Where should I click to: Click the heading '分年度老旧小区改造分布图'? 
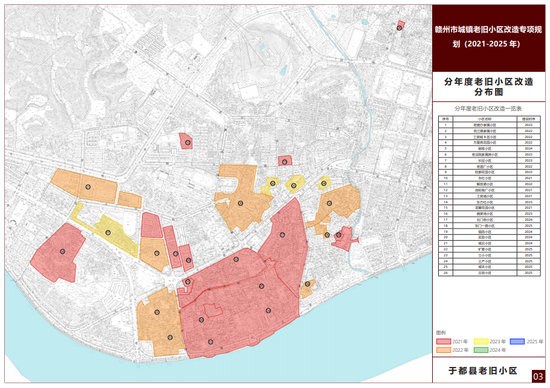[489, 87]
